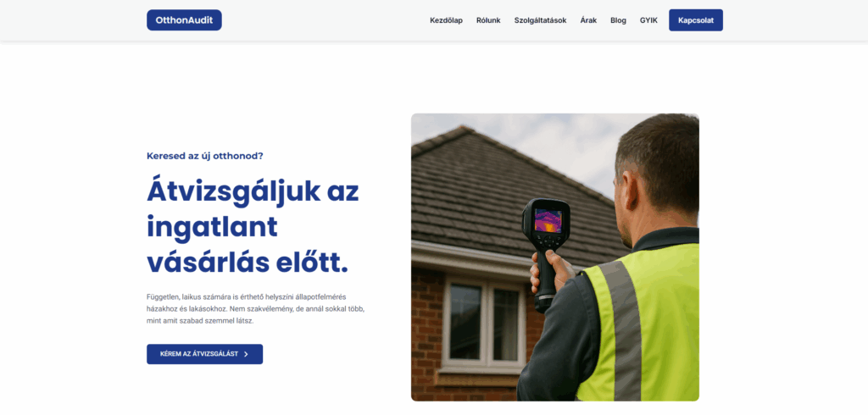The height and width of the screenshot is (415, 868).
Task: Click the chevron arrow in the CTA button
Action: 246,354
